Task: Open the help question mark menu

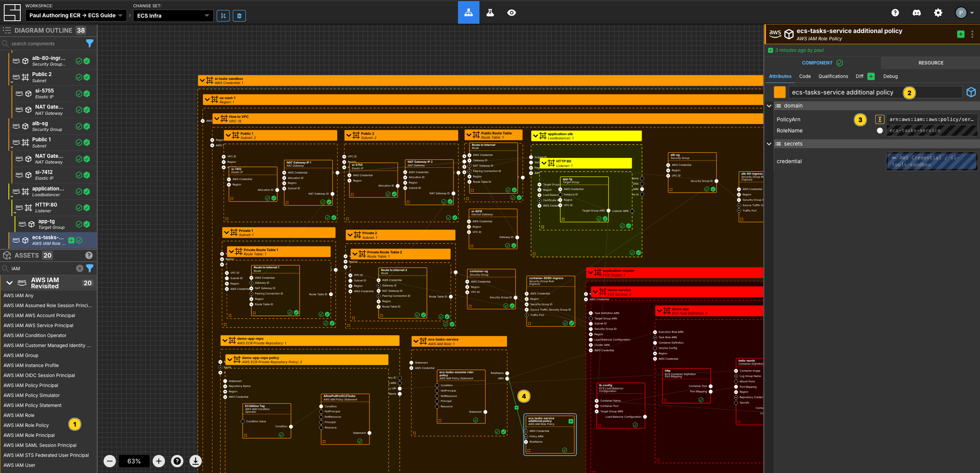Action: [895, 13]
